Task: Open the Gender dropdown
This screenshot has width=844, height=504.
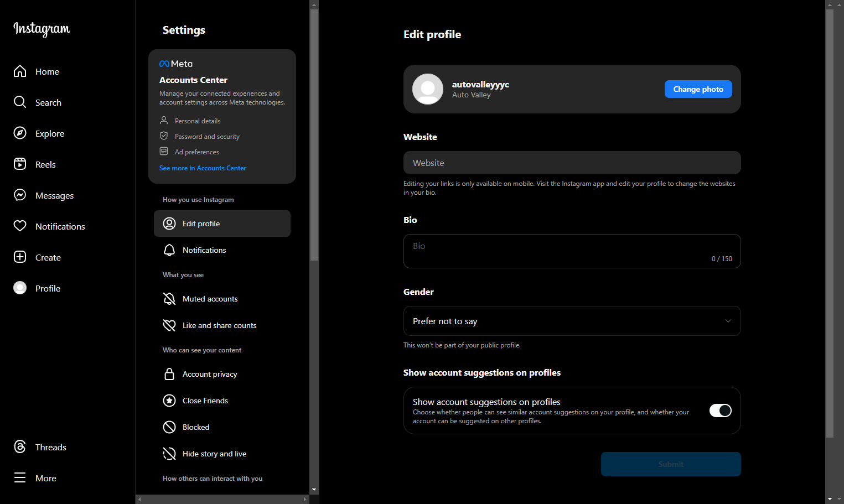Action: tap(572, 321)
